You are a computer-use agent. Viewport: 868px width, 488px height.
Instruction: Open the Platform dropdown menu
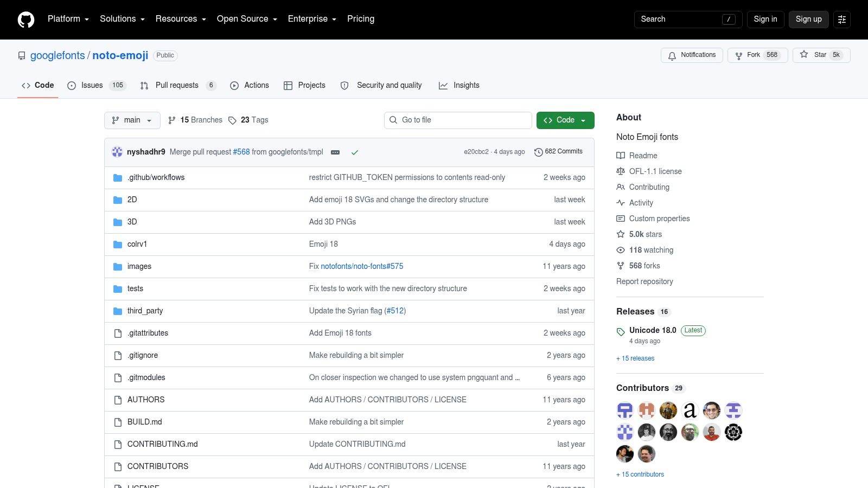pos(68,19)
